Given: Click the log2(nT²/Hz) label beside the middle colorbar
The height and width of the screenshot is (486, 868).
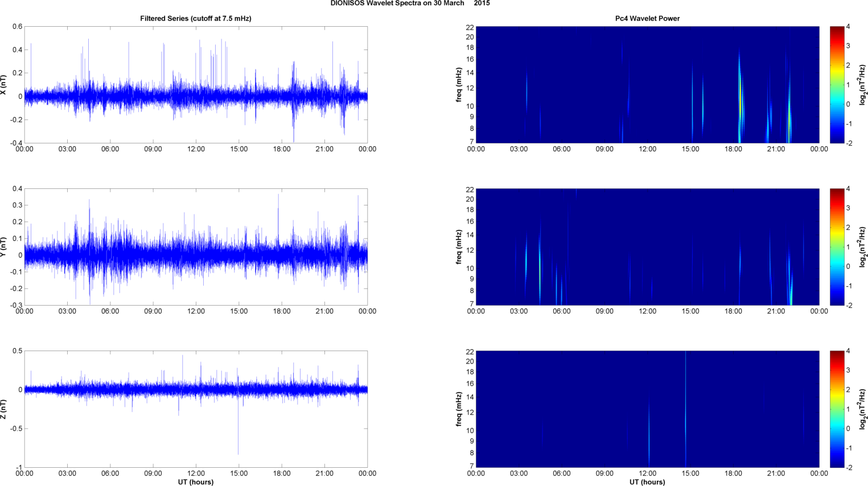Looking at the screenshot, I should coord(863,247).
